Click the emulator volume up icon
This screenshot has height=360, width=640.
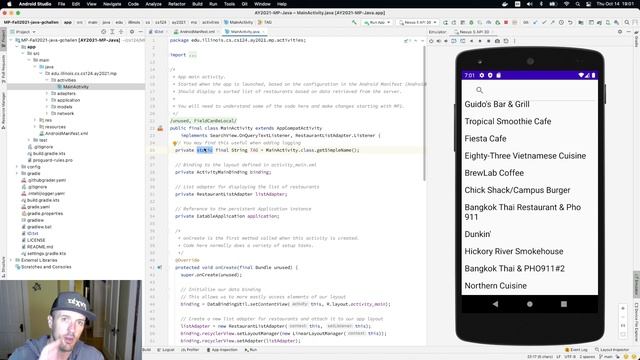(x=438, y=41)
